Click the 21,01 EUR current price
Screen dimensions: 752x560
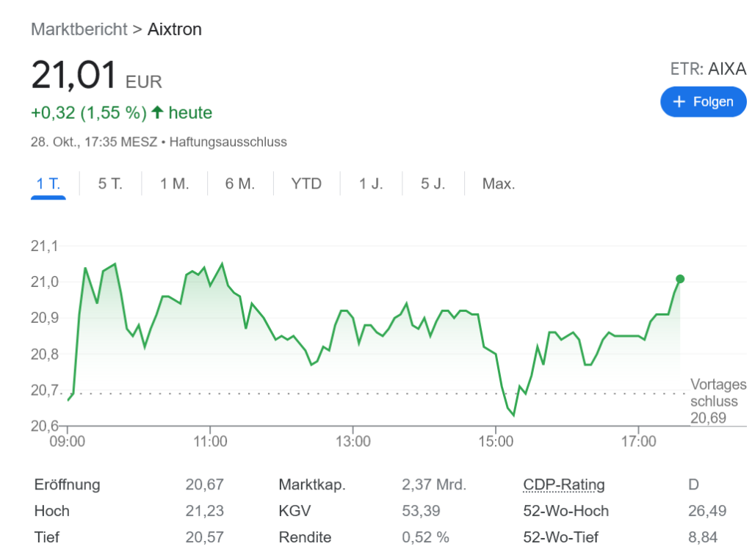[95, 76]
